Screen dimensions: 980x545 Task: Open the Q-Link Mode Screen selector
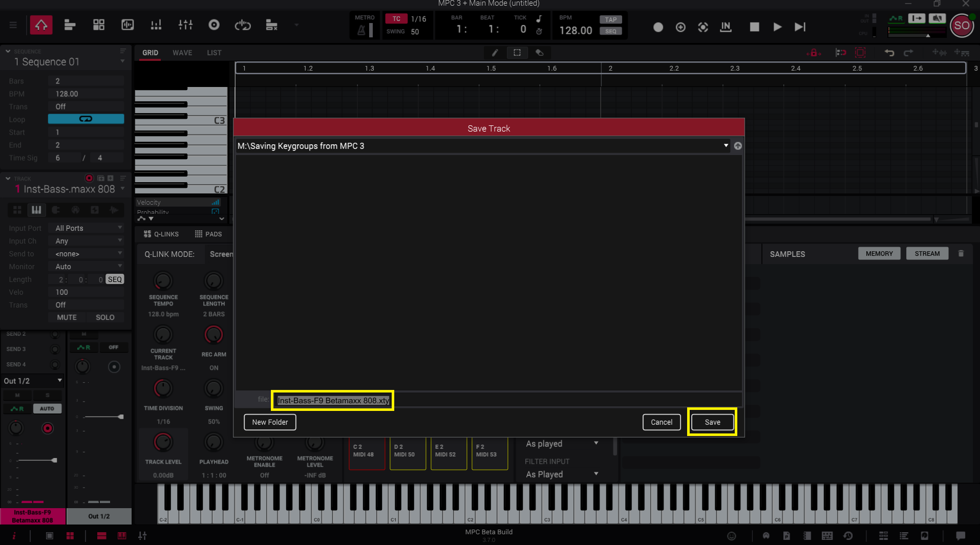click(x=221, y=254)
